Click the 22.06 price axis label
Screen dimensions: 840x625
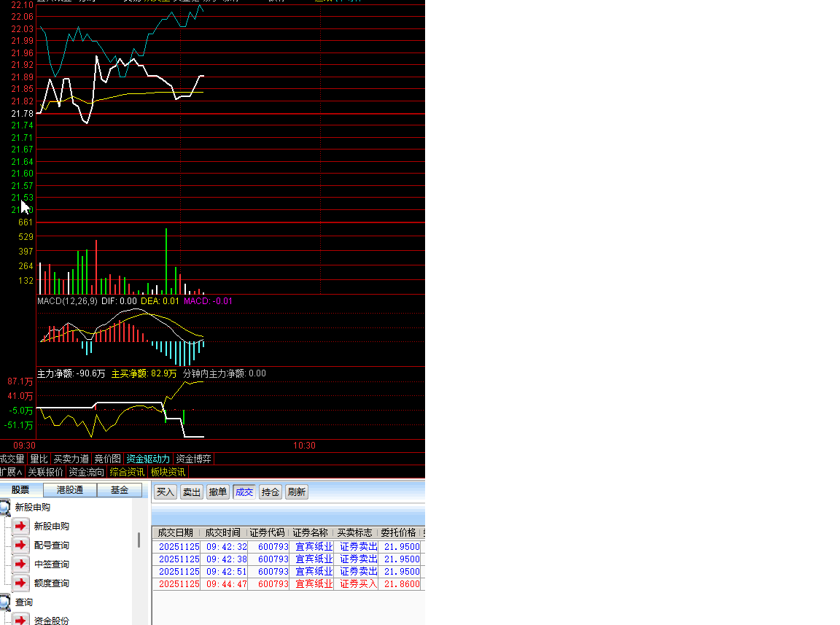tap(23, 17)
